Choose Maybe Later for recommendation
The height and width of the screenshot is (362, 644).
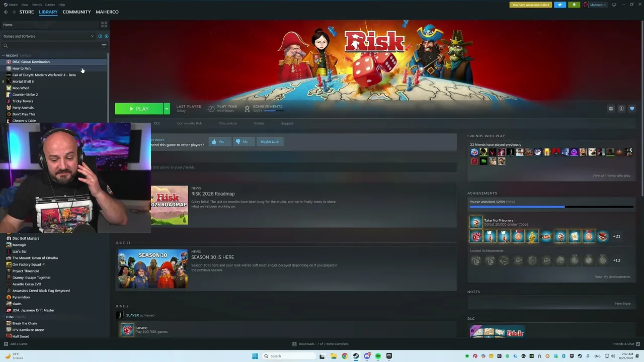270,142
